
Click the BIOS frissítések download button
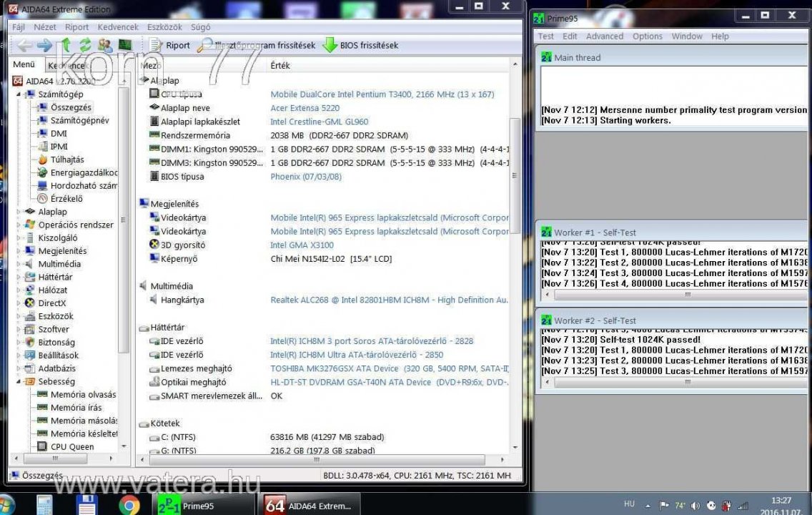click(x=360, y=46)
